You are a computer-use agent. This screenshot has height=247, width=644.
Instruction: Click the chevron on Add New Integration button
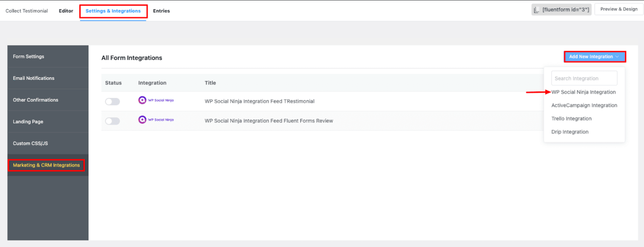click(617, 56)
